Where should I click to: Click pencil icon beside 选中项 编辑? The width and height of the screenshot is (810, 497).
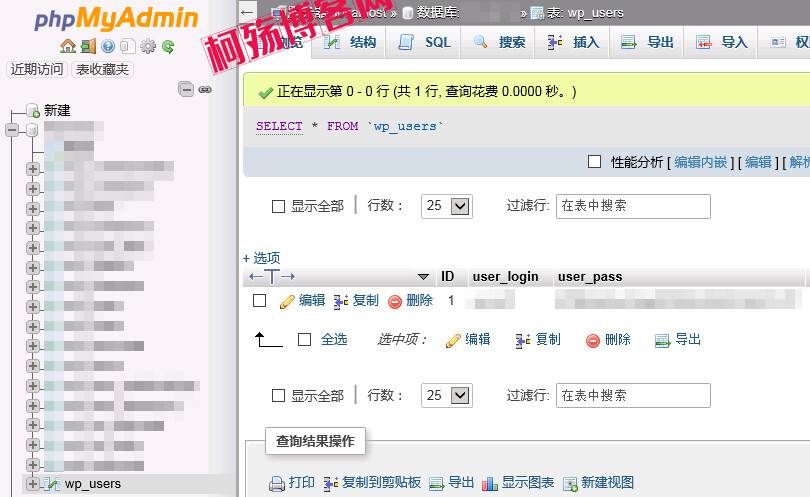click(453, 340)
